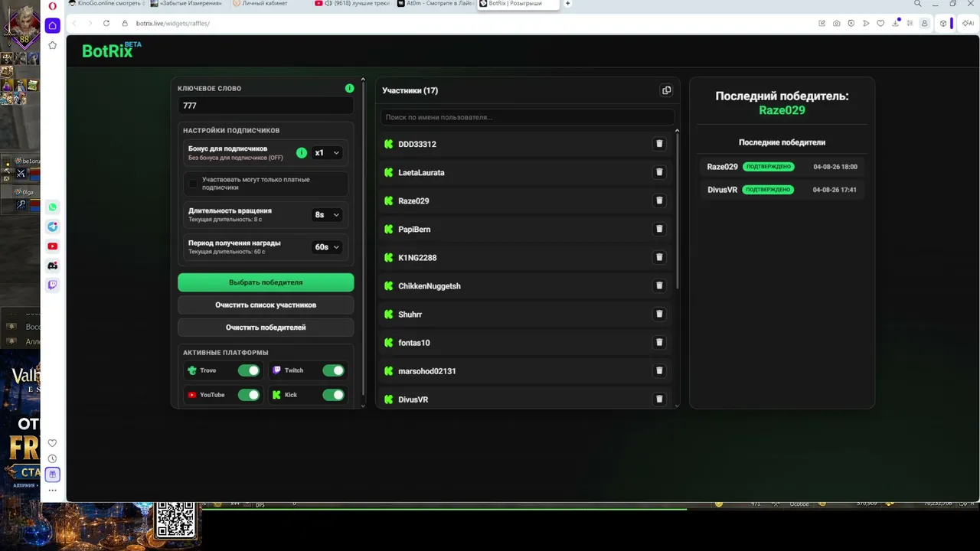This screenshot has width=980, height=551.
Task: Click winner entry DivusVR in history
Action: [782, 190]
